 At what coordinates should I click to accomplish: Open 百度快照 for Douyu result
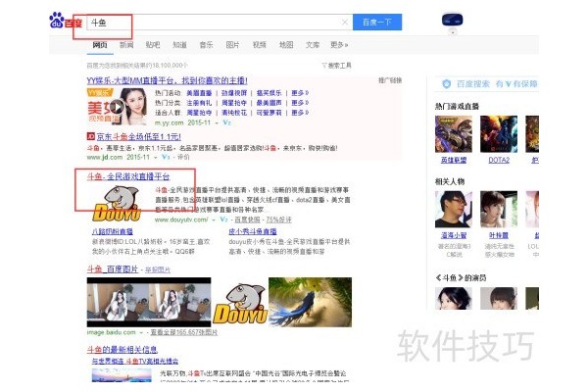pyautogui.click(x=247, y=220)
